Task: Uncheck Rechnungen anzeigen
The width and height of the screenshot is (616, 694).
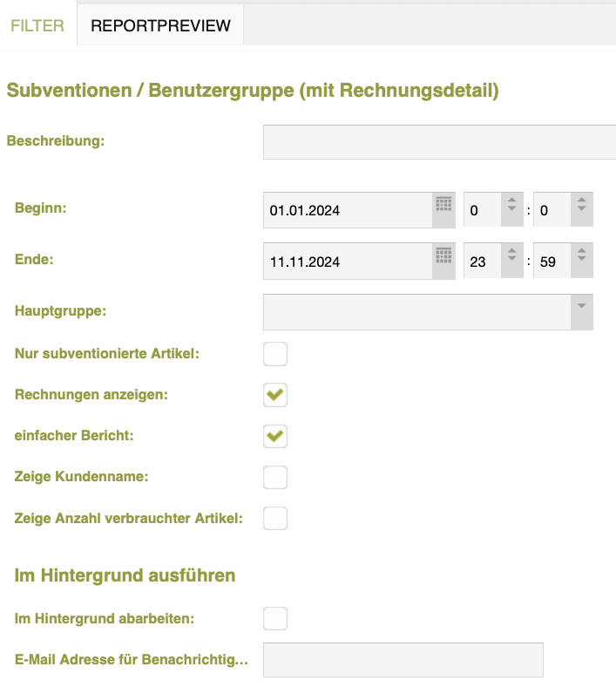Action: pos(275,395)
